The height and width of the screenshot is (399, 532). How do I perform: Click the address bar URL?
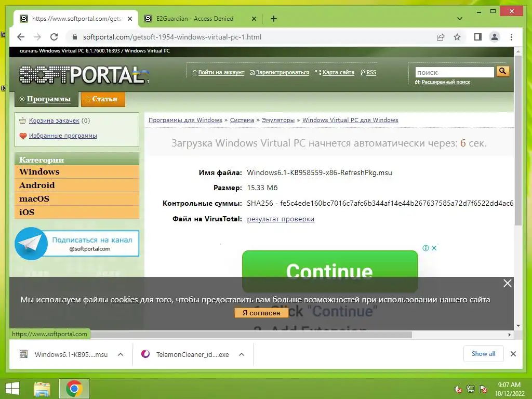pyautogui.click(x=172, y=37)
